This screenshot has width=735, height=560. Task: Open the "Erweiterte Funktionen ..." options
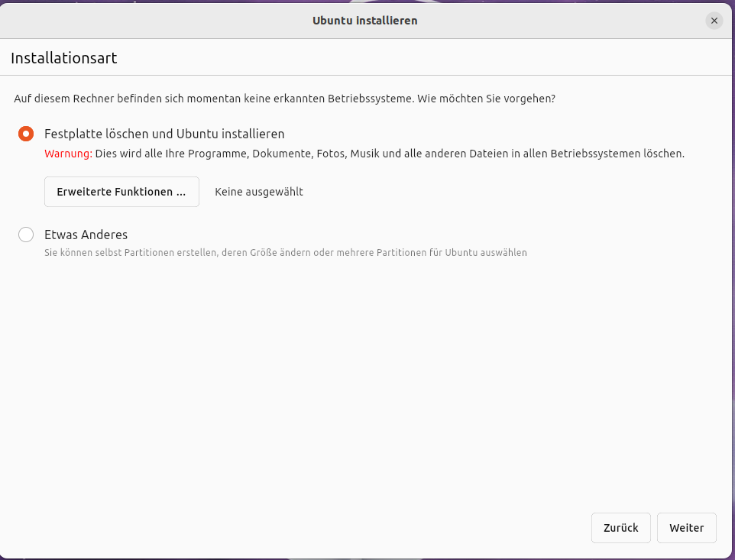121,192
